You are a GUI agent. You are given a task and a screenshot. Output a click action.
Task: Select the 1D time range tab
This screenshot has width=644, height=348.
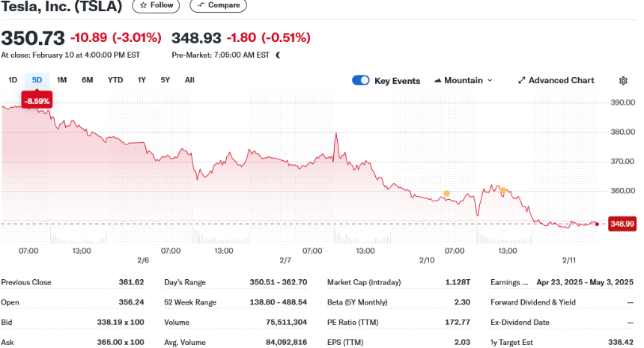[13, 80]
